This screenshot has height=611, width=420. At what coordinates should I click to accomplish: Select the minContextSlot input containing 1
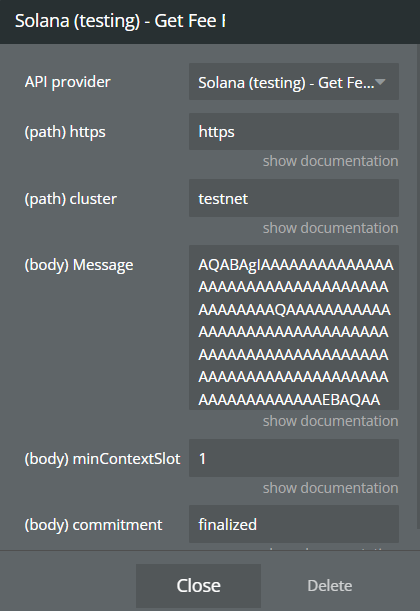[294, 458]
